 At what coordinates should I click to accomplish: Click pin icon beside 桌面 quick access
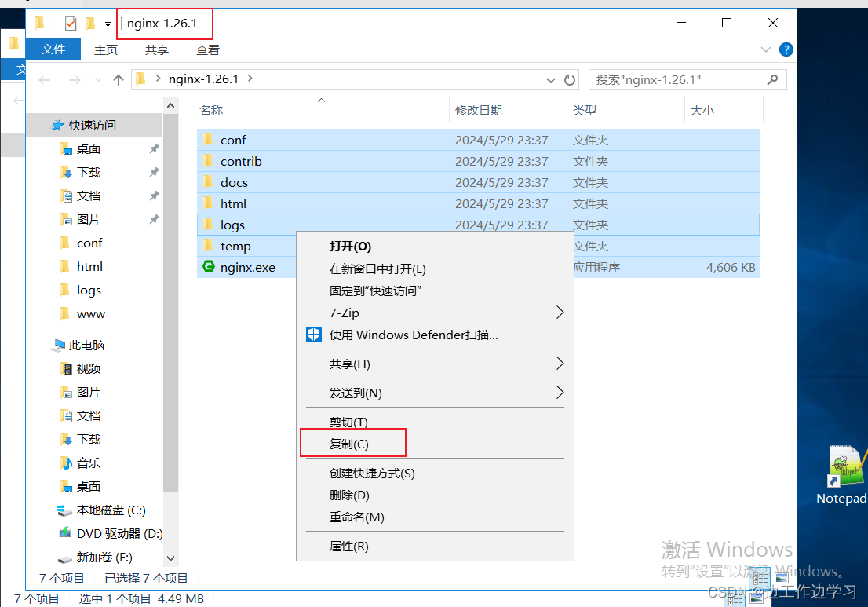coord(154,148)
